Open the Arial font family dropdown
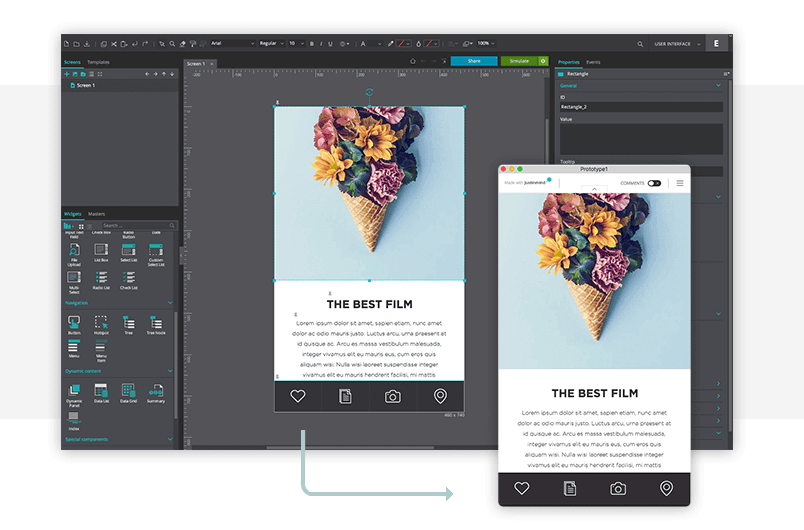This screenshot has height=530, width=804. coord(232,44)
